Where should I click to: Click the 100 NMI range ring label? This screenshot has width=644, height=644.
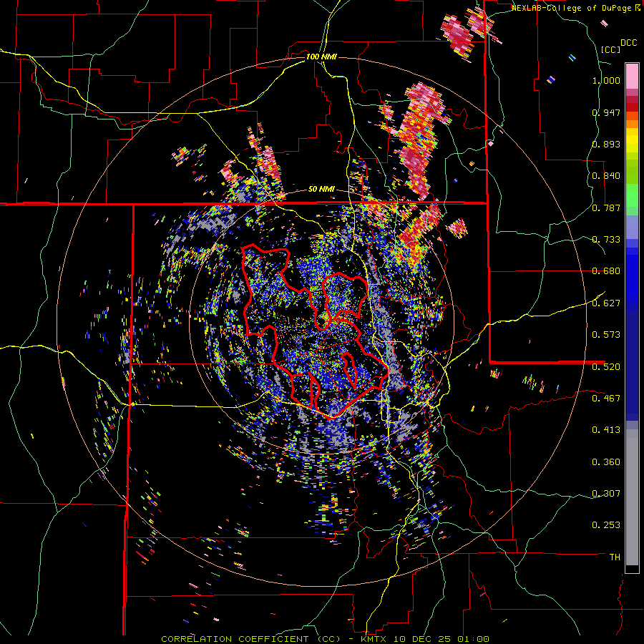(321, 57)
